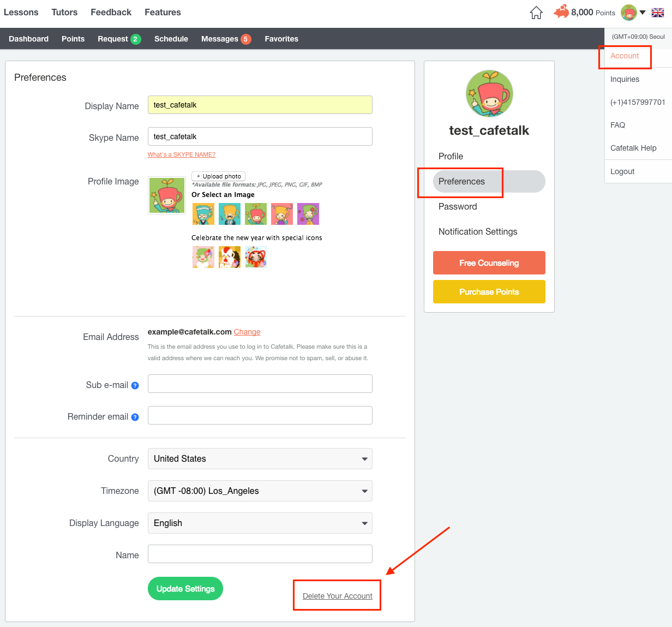
Task: Go to the Points tab
Action: click(x=73, y=39)
